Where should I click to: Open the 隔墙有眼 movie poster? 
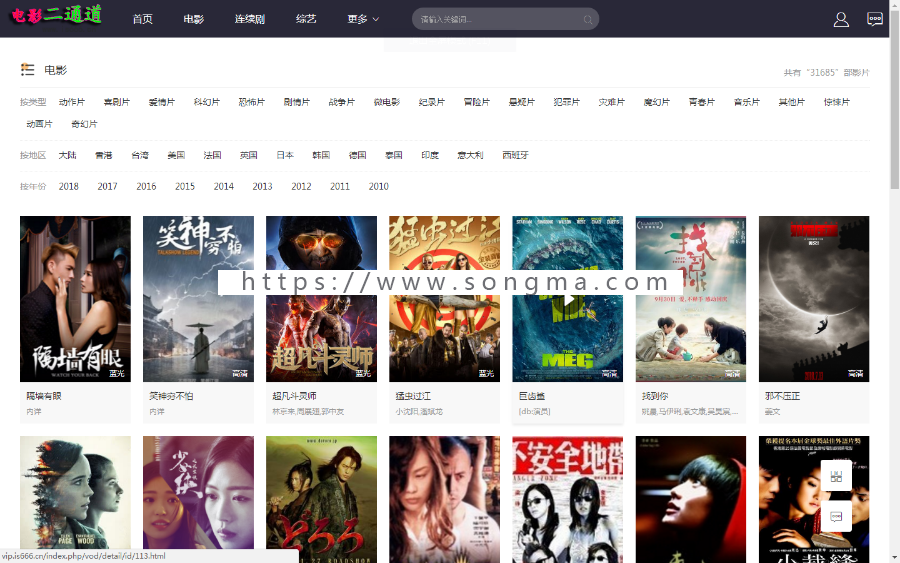[75, 299]
